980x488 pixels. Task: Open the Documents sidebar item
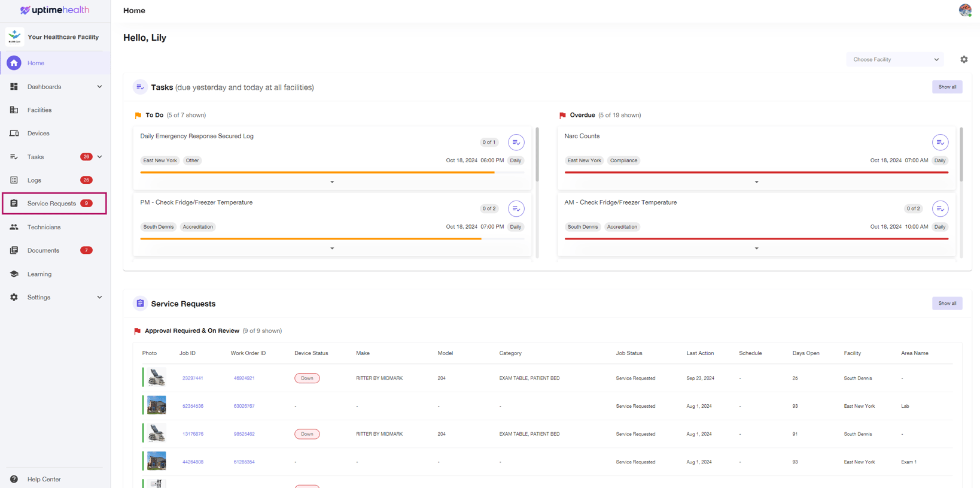tap(43, 250)
